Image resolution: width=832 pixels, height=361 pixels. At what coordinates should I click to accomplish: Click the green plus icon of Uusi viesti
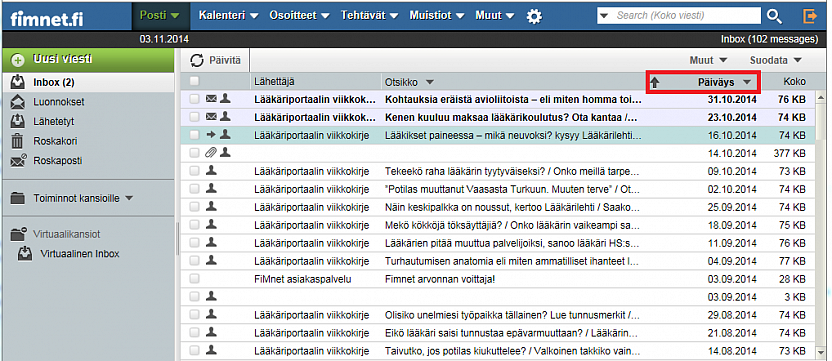[x=18, y=60]
